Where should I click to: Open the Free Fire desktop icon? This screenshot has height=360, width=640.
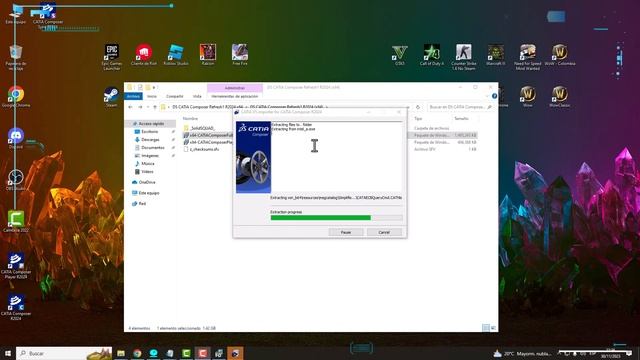pyautogui.click(x=240, y=54)
